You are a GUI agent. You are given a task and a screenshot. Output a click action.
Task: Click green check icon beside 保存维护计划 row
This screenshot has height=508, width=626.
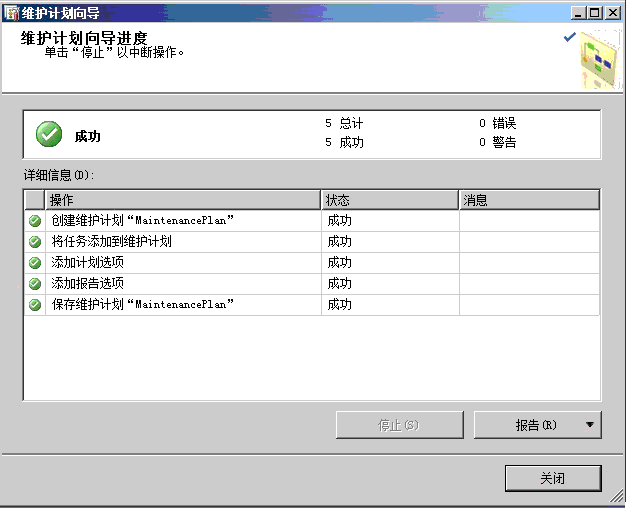pos(35,305)
